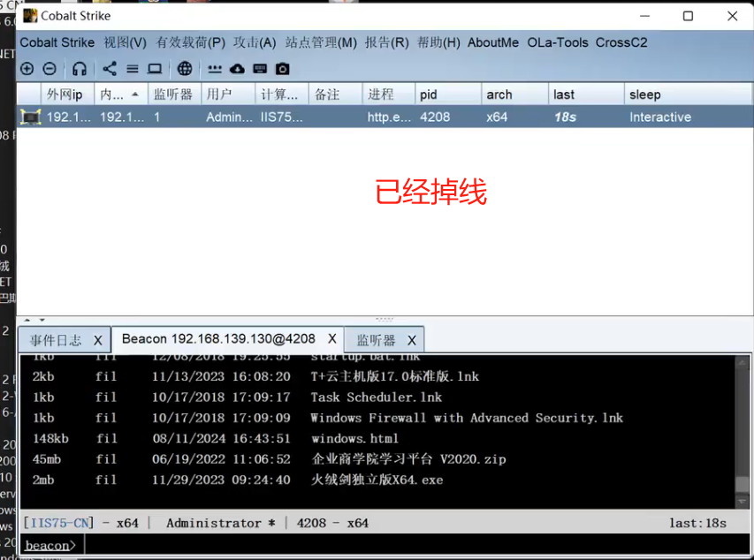Open the 帮助(H) menu
Viewport: 754px width, 560px height.
point(438,42)
